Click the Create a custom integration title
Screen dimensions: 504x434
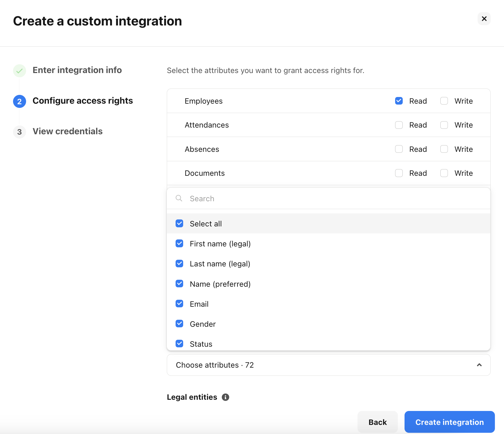click(x=97, y=21)
